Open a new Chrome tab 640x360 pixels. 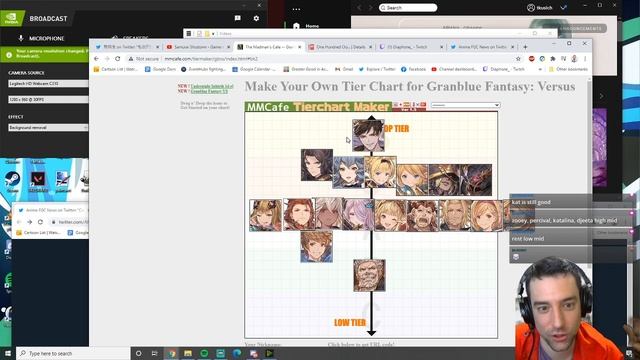(x=525, y=47)
